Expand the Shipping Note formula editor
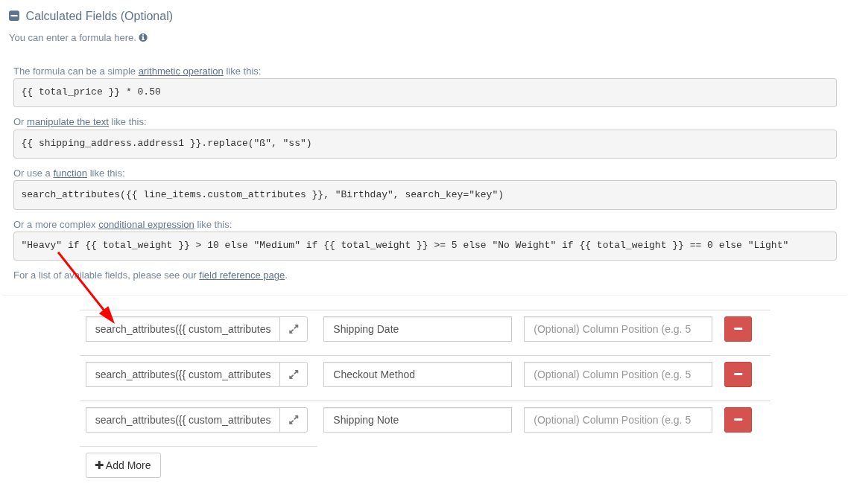Screen dimensions: 848x504 tap(294, 420)
